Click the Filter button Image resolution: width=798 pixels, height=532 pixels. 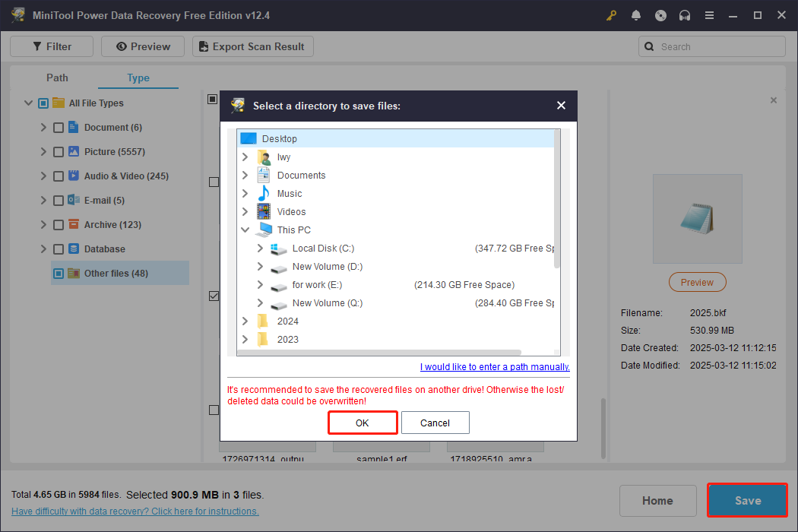click(x=52, y=46)
